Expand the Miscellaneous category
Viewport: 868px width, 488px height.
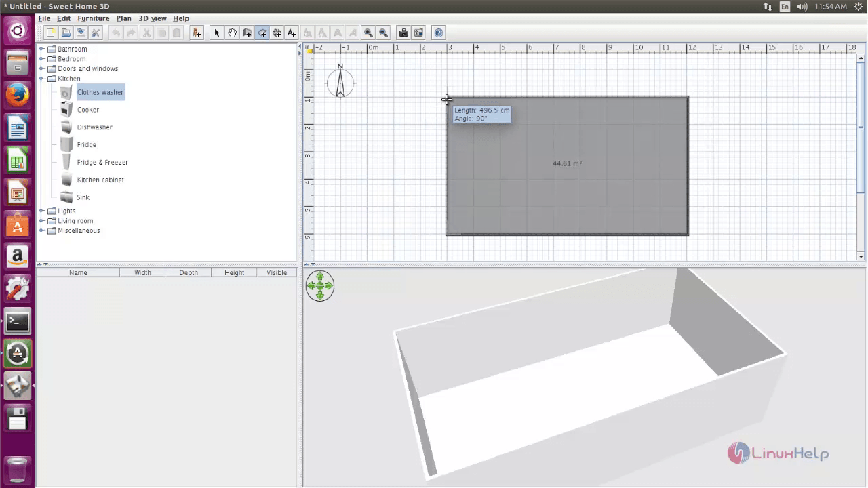[x=42, y=230]
